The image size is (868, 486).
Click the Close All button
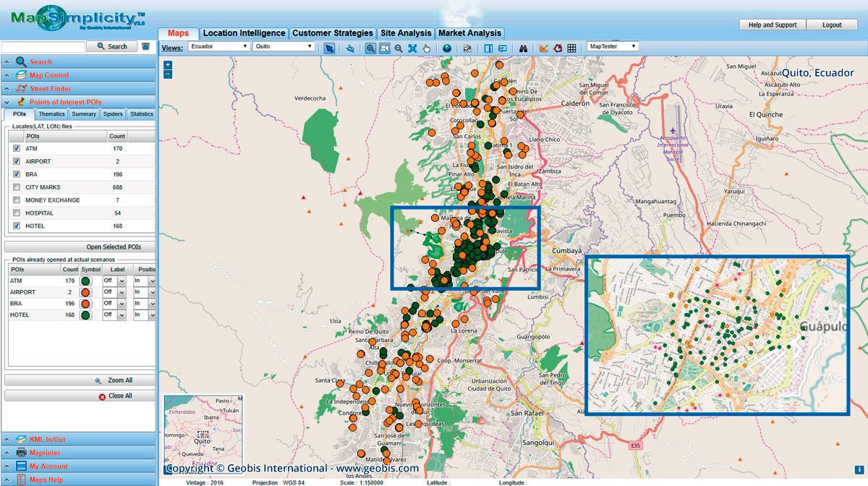click(x=80, y=396)
